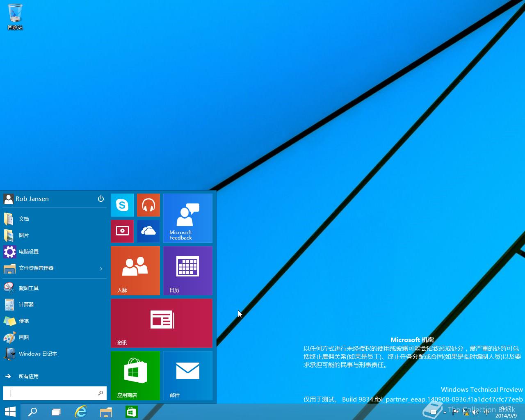This screenshot has width=525, height=420.
Task: Open the 应用商店 Store tile
Action: click(x=135, y=375)
